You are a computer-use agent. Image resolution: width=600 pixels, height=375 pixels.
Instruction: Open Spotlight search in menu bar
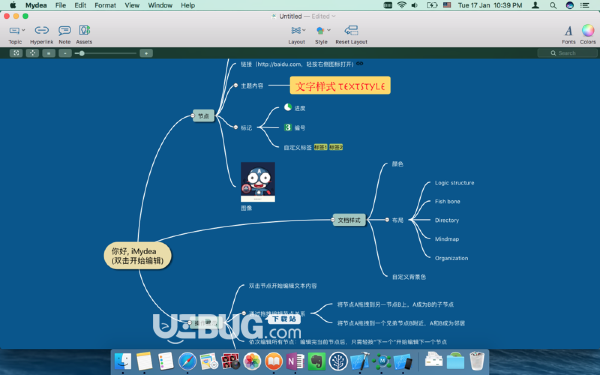coord(553,5)
